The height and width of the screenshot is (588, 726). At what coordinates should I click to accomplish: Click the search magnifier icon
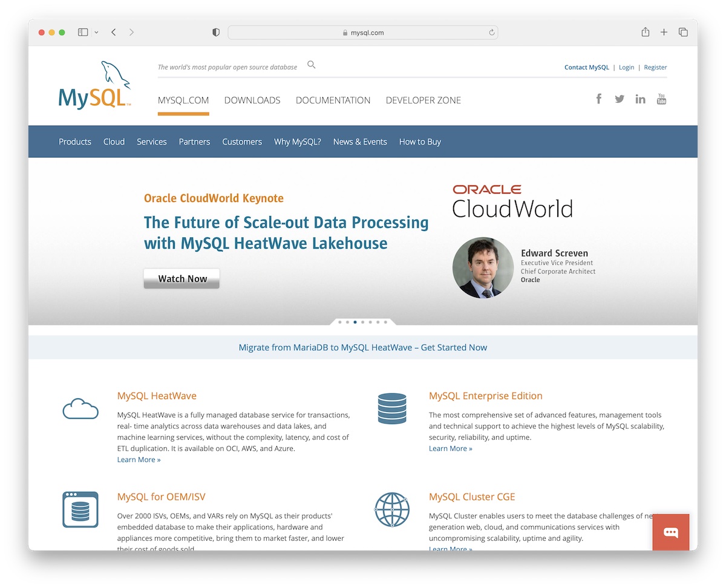311,65
